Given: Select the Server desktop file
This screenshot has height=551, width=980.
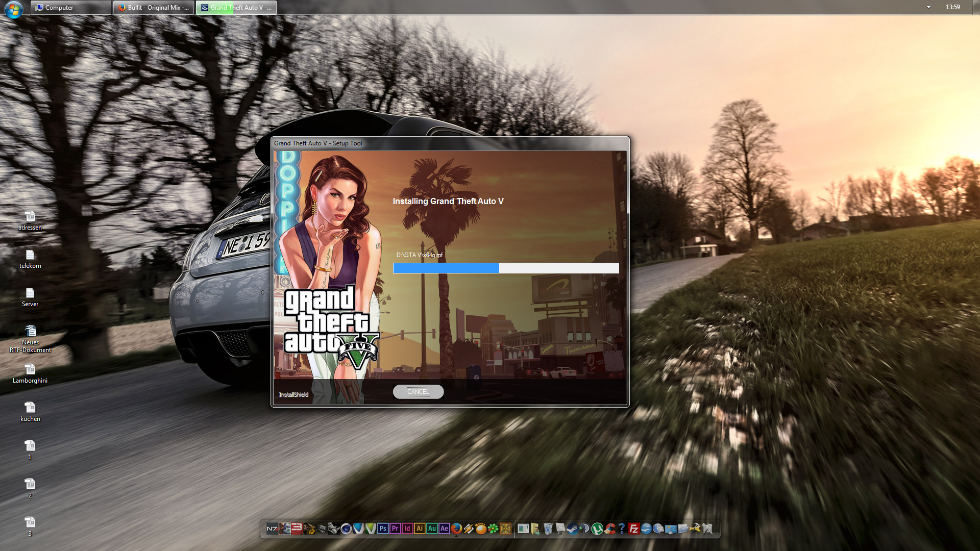Looking at the screenshot, I should (x=30, y=297).
